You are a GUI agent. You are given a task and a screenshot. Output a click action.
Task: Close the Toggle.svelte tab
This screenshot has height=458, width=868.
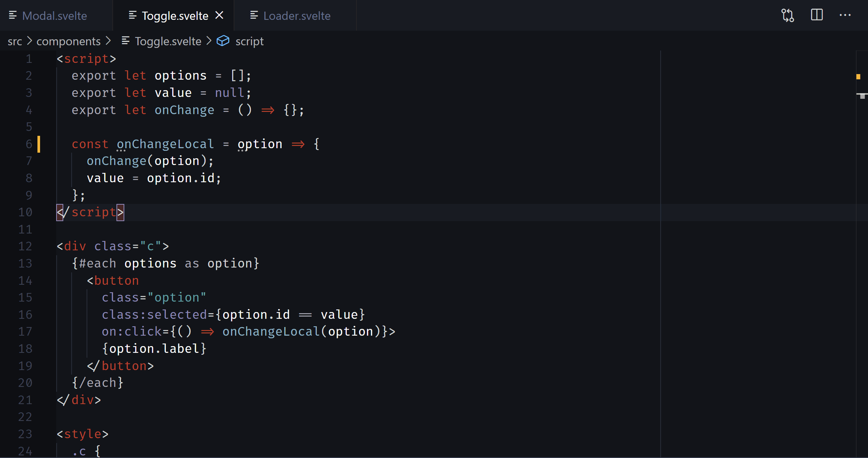pos(220,15)
